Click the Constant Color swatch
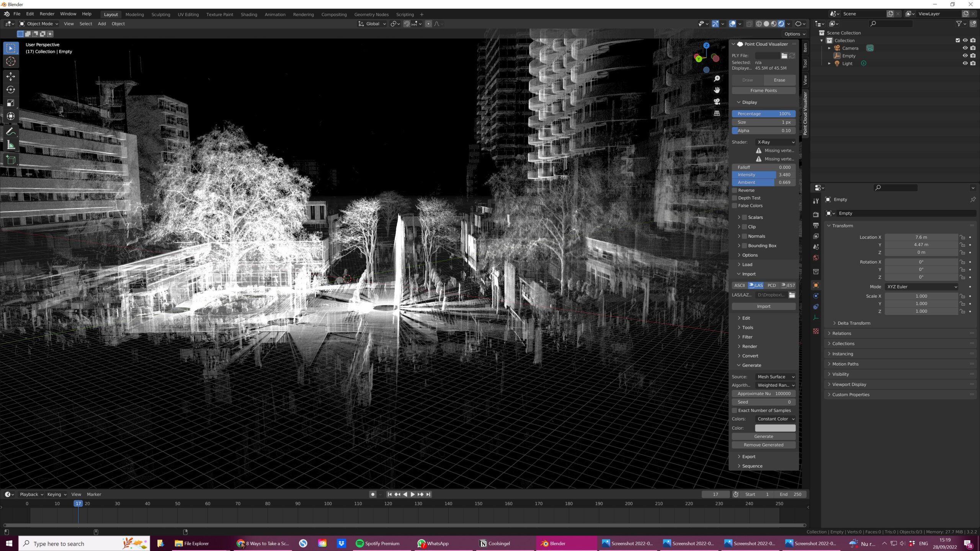The image size is (980, 551). [x=775, y=428]
